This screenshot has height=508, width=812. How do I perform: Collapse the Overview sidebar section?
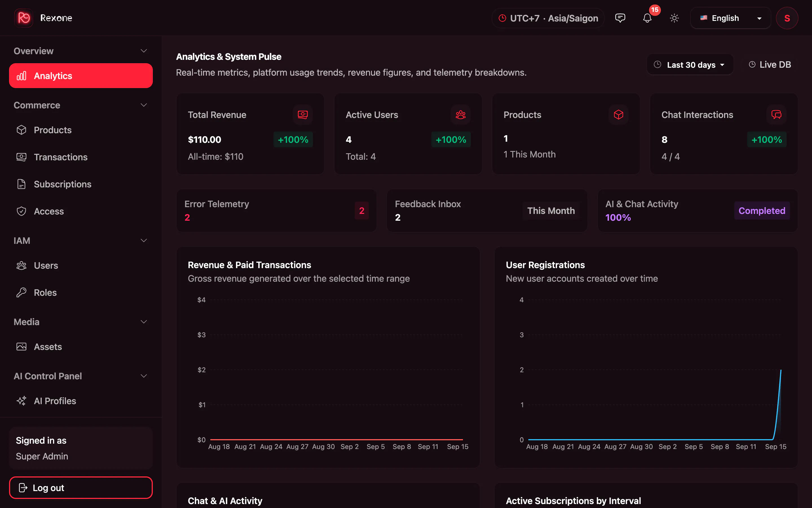[x=81, y=51]
